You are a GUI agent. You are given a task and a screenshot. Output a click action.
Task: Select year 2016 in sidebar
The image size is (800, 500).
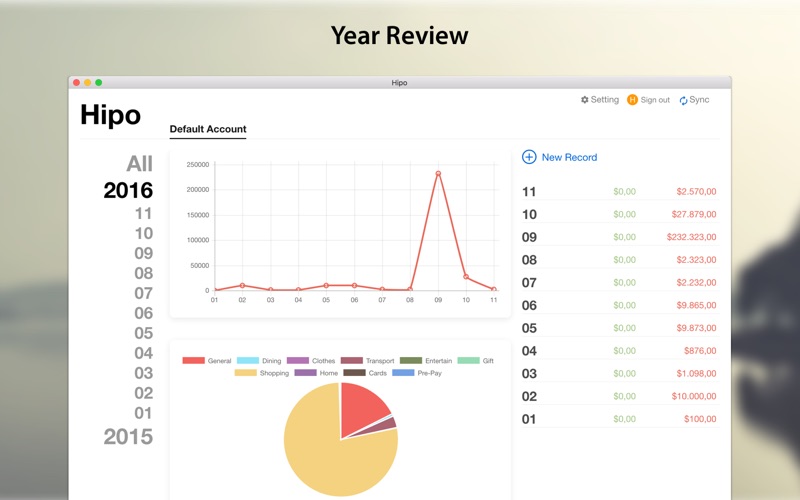128,190
